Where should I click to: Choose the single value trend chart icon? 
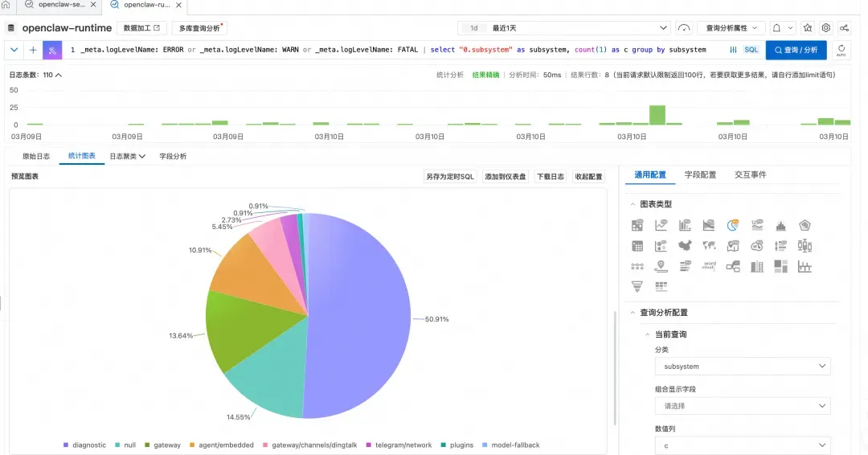pos(757,225)
